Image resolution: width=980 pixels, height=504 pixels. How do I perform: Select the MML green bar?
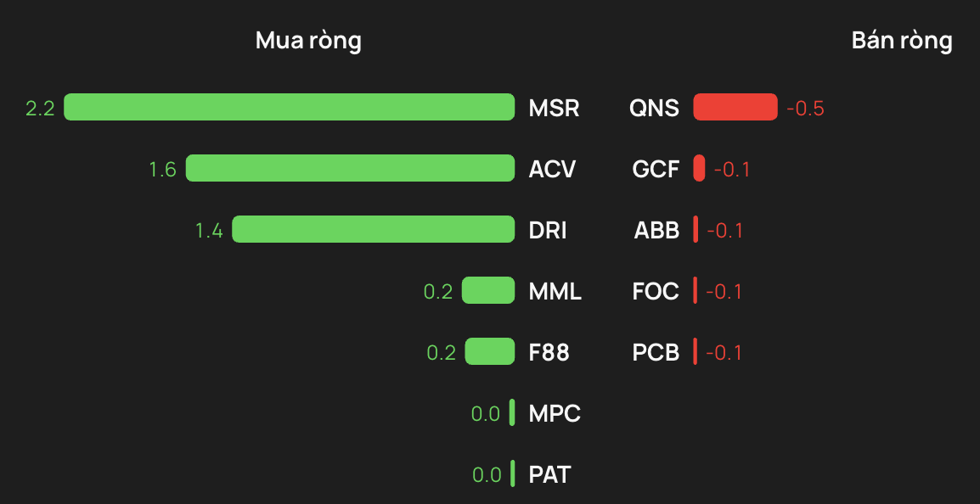(x=488, y=290)
